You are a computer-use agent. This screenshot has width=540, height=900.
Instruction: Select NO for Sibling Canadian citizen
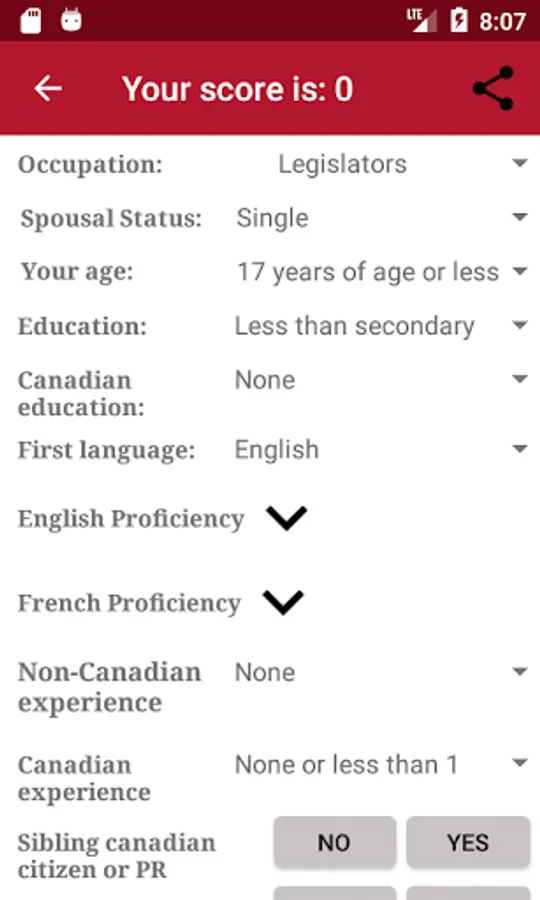335,843
